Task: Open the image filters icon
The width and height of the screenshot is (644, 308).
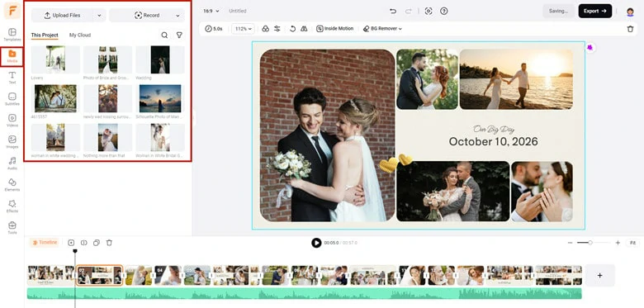Action: pos(265,29)
